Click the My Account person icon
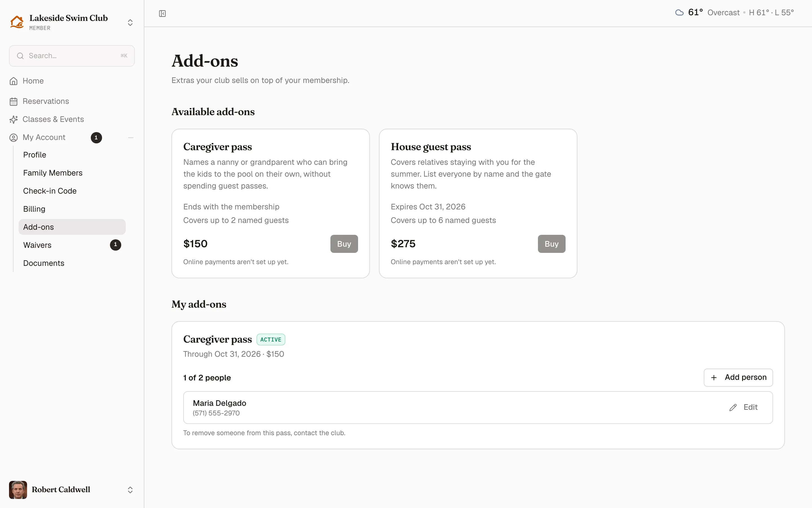812x508 pixels. (14, 138)
